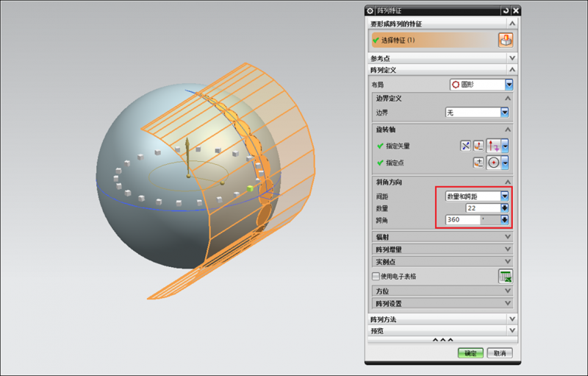
Task: Click the reset dialog arrow icon
Action: pos(506,11)
